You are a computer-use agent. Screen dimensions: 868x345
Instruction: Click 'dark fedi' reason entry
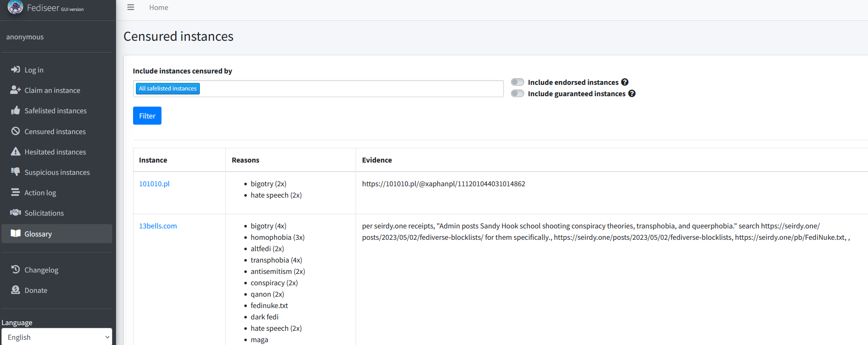tap(265, 317)
